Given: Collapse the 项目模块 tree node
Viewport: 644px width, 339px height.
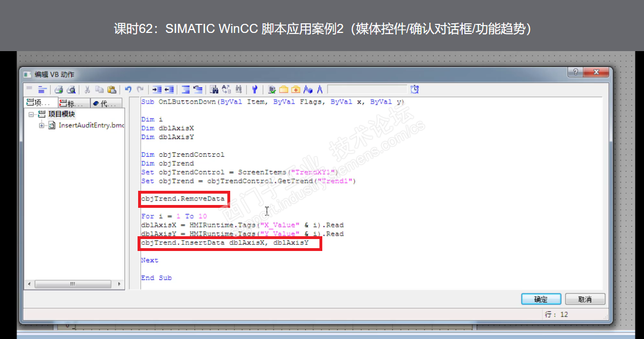Looking at the screenshot, I should pyautogui.click(x=31, y=114).
